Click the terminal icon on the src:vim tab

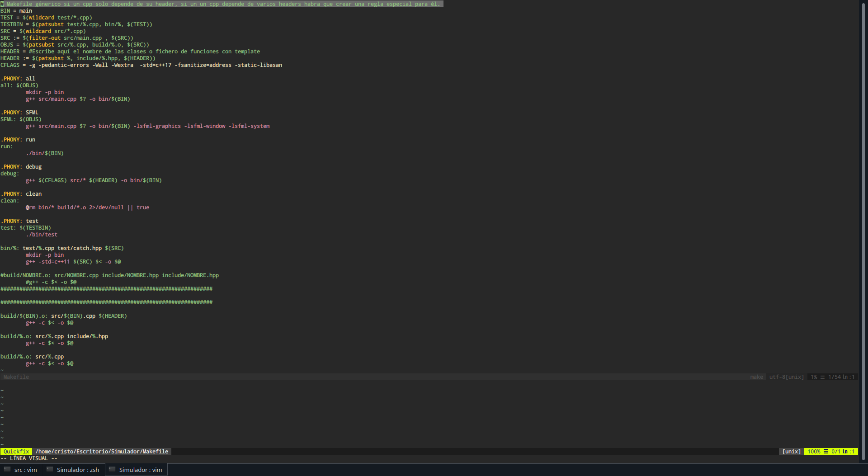tap(7, 469)
